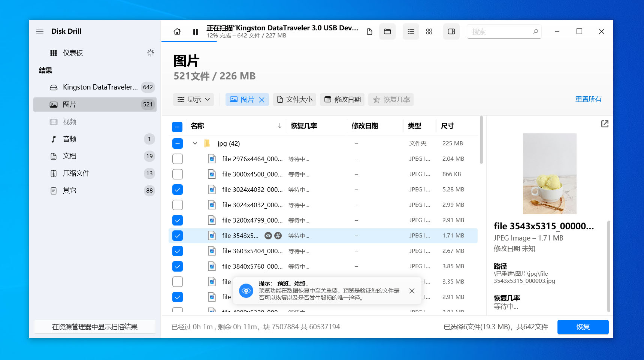This screenshot has height=360, width=644.
Task: Click the jpg (42) folder icon
Action: [206, 143]
